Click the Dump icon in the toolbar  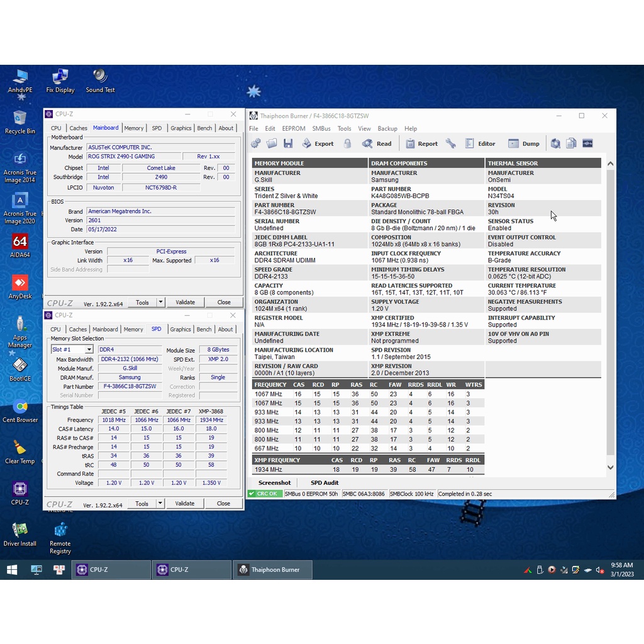coord(523,143)
